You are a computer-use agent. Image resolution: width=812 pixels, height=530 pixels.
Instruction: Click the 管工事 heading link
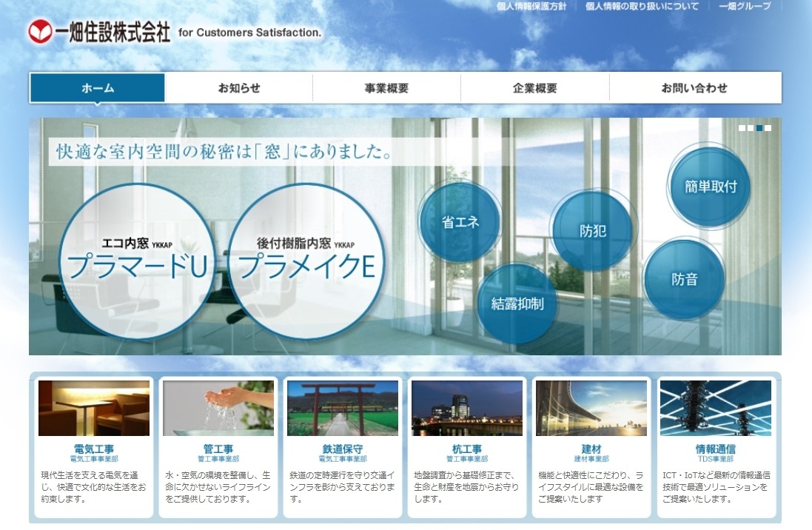(x=218, y=449)
